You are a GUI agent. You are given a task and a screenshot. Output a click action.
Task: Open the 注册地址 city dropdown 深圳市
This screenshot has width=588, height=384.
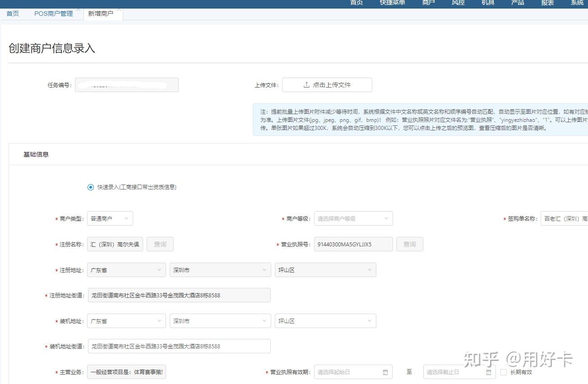[220, 270]
